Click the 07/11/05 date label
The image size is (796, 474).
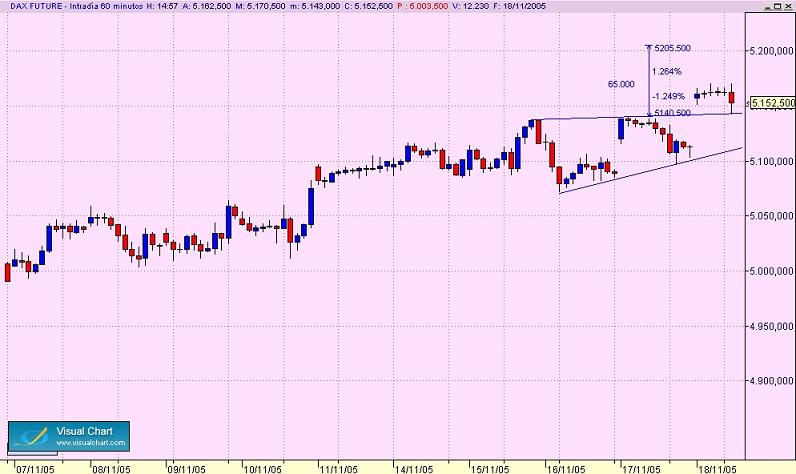click(36, 469)
